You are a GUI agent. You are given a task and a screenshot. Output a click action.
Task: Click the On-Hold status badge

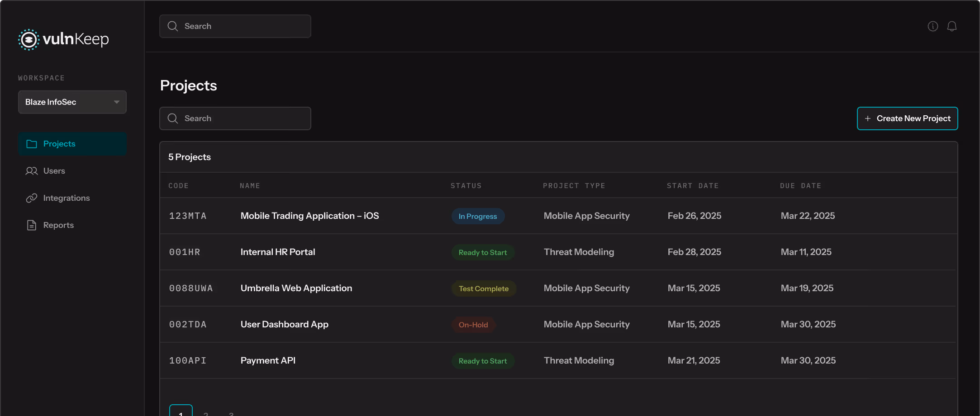click(x=473, y=325)
